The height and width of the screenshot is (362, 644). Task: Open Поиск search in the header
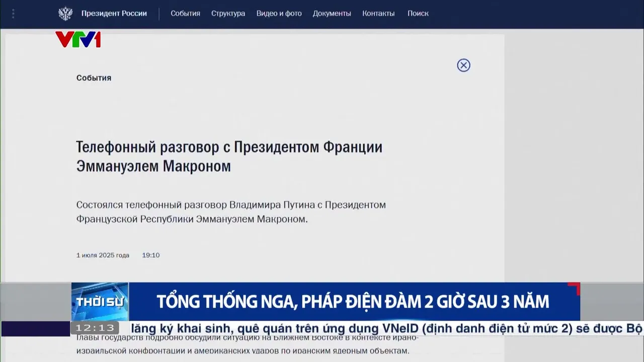coord(418,14)
